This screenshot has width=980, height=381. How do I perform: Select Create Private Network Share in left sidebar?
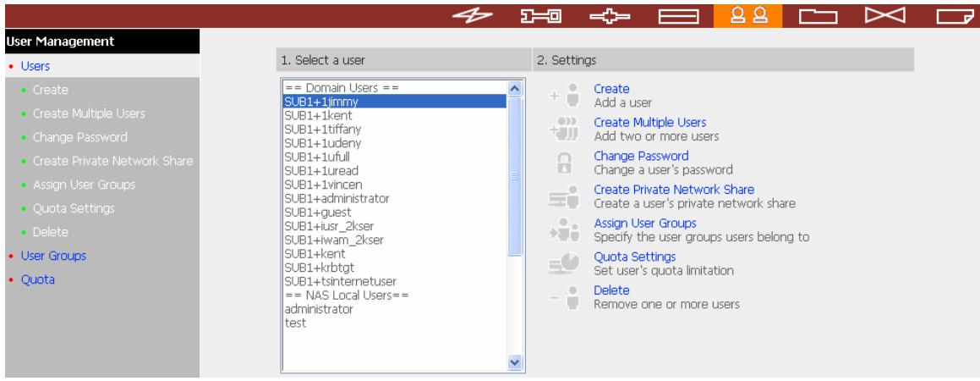click(112, 161)
